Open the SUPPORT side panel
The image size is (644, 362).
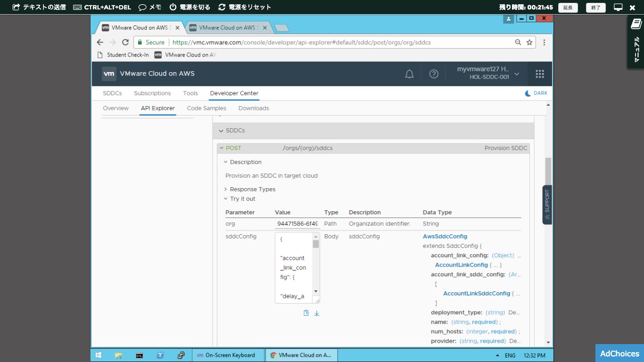click(547, 204)
